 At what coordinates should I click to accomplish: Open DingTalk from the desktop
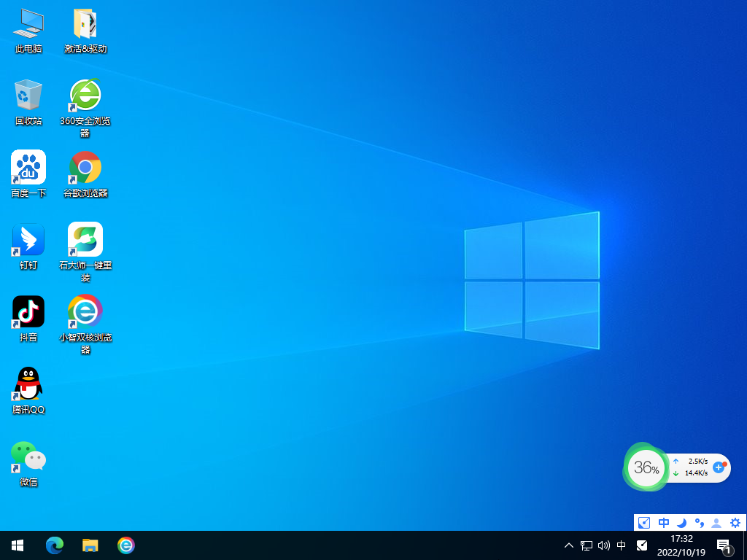(28, 239)
